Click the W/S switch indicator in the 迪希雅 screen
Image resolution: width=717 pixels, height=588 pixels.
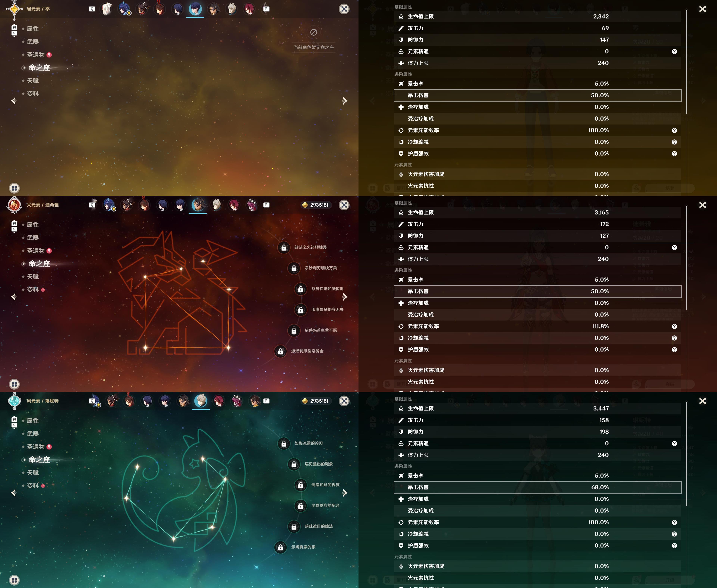14,227
